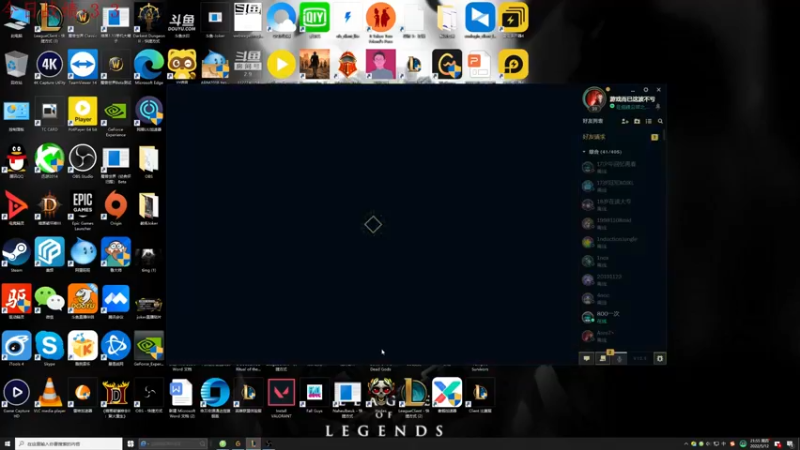The image size is (800, 450).
Task: Open Recycle Bin on desktop
Action: click(x=16, y=65)
